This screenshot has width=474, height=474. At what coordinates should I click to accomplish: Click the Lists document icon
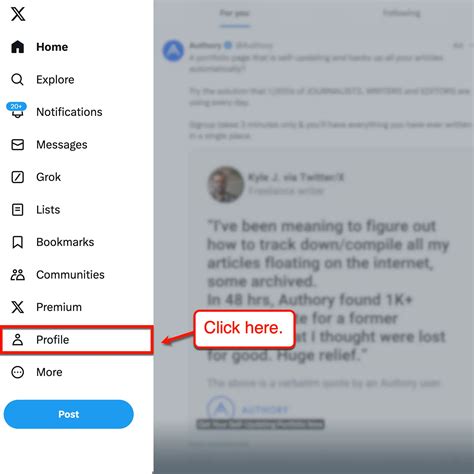17,210
